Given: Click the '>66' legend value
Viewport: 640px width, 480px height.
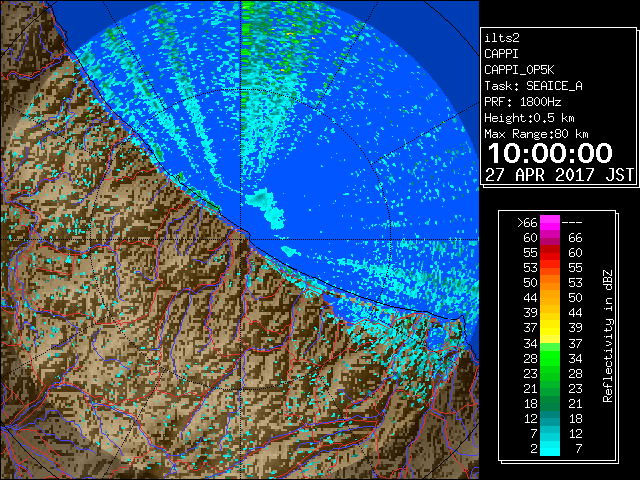Looking at the screenshot, I should [527, 223].
